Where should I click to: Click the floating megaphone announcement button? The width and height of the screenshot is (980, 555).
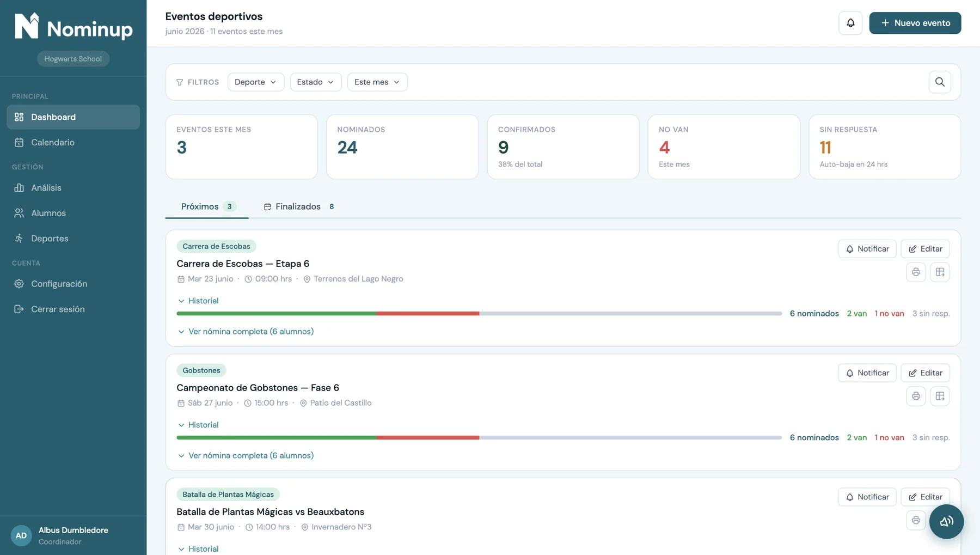click(946, 522)
